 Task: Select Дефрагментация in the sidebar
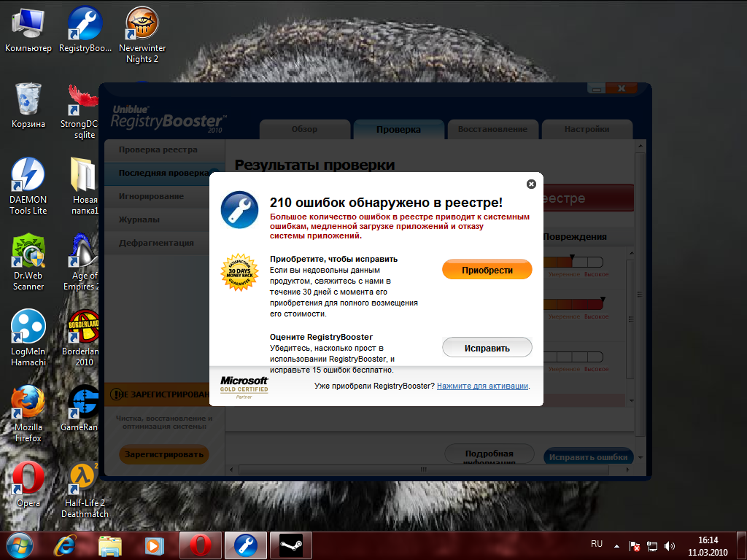coord(158,243)
